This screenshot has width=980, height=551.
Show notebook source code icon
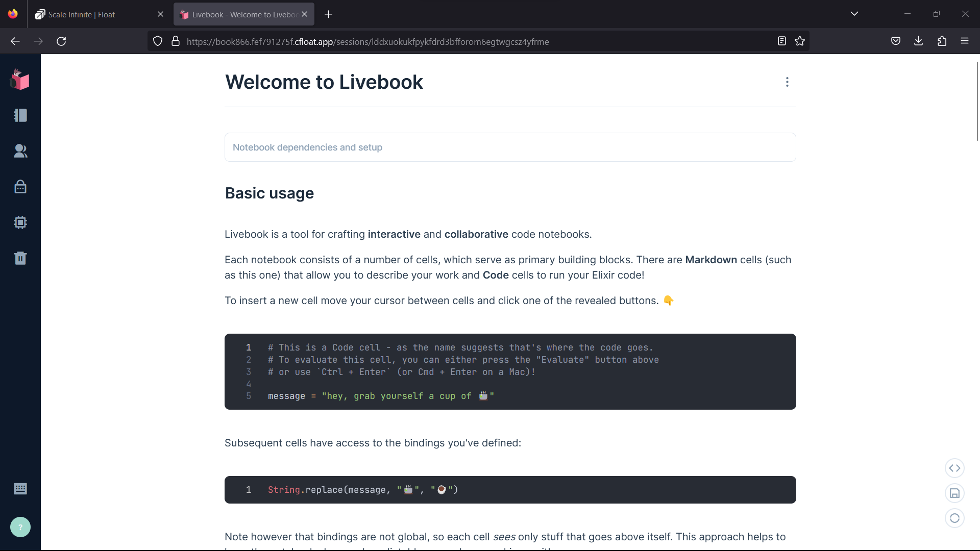point(954,468)
